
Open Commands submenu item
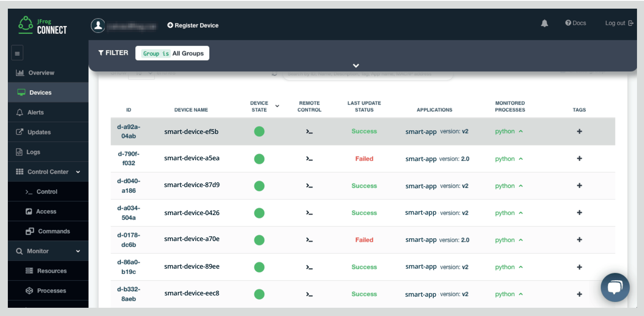tap(48, 231)
